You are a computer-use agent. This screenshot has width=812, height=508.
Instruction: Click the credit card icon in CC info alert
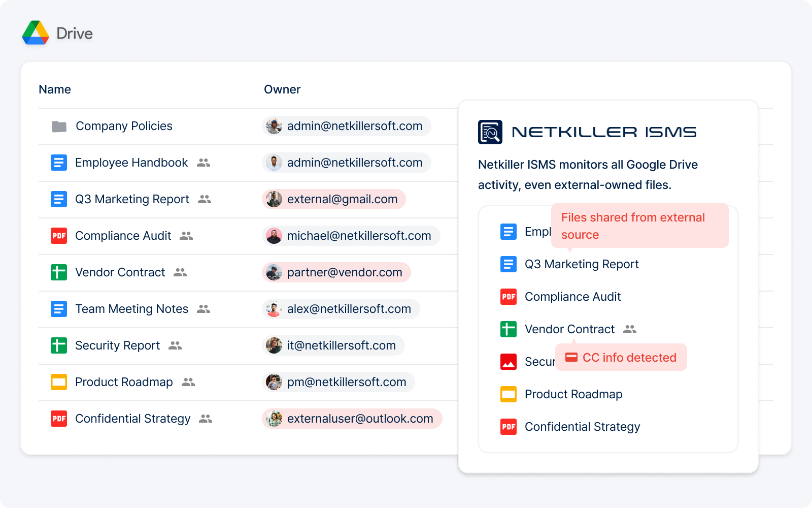pyautogui.click(x=571, y=357)
